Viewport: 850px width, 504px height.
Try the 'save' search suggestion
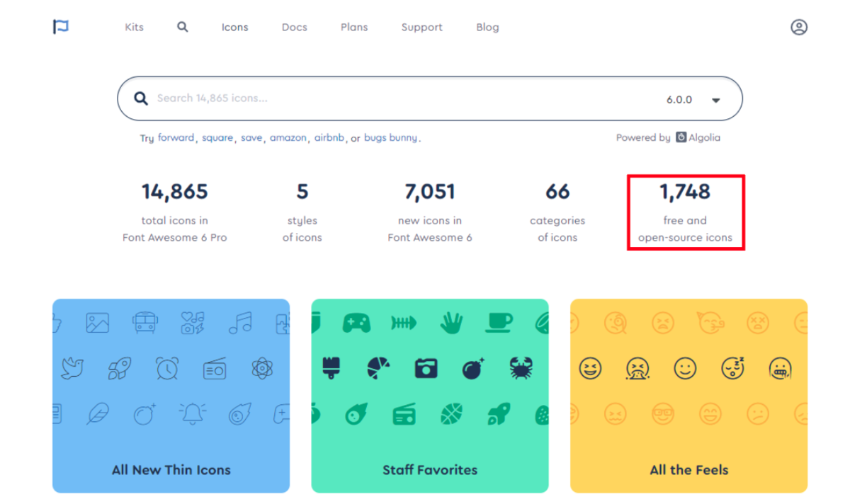251,137
